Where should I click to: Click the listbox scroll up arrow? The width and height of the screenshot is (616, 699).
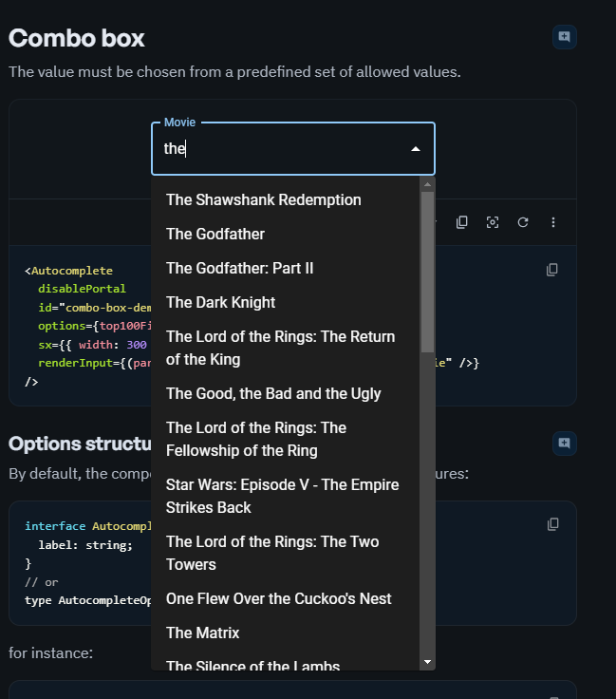click(427, 184)
